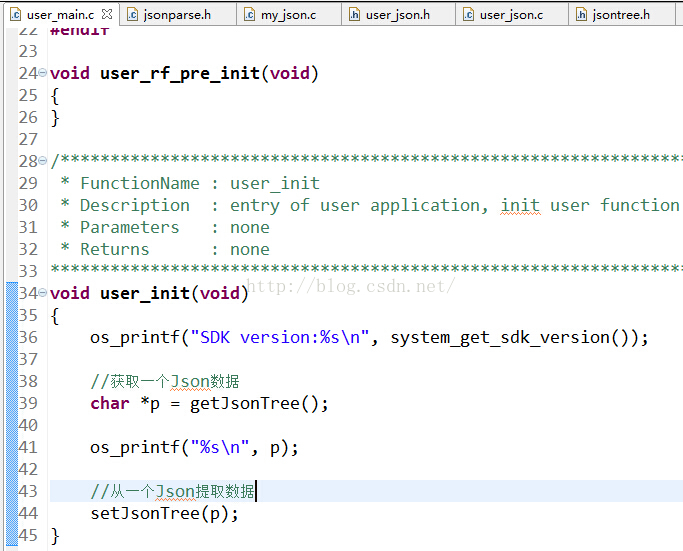Click the header icon on jsontree.h tab

click(581, 14)
